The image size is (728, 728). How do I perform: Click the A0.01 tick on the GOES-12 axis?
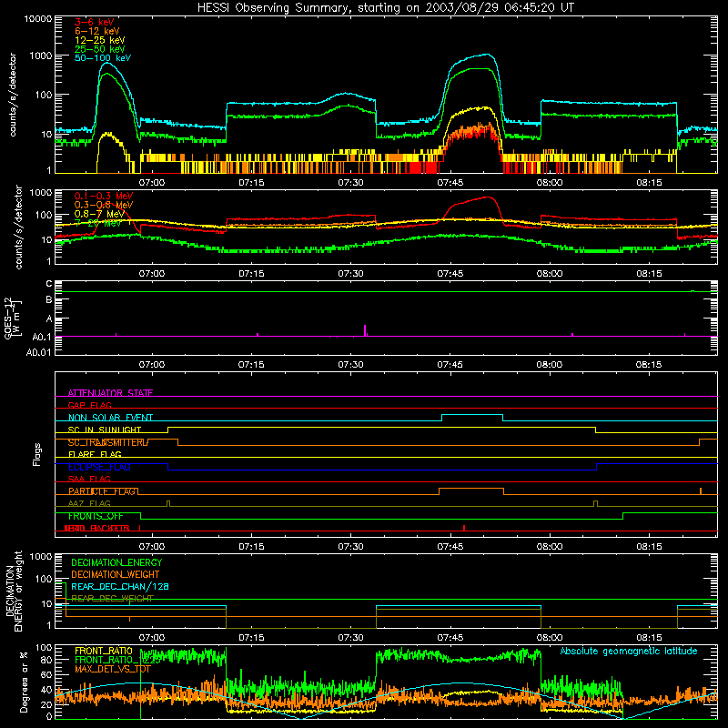pos(39,352)
